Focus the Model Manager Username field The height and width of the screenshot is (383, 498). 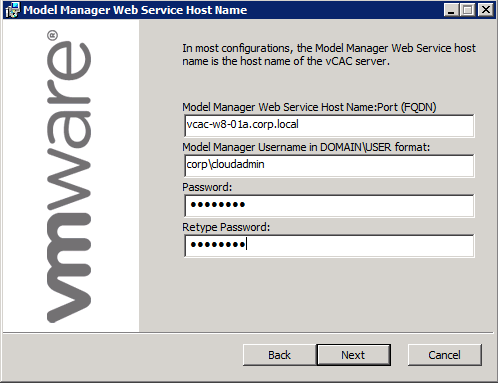pyautogui.click(x=329, y=165)
